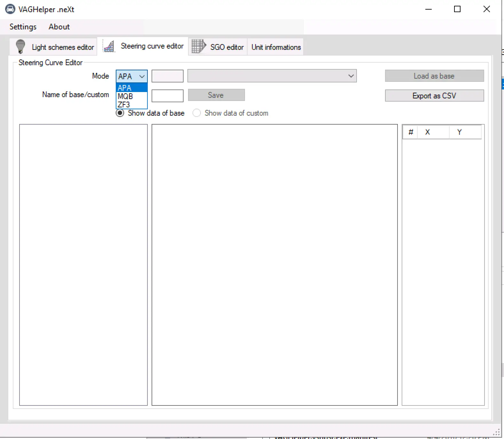Click the steering curve chart icon
504x439 pixels.
[109, 47]
